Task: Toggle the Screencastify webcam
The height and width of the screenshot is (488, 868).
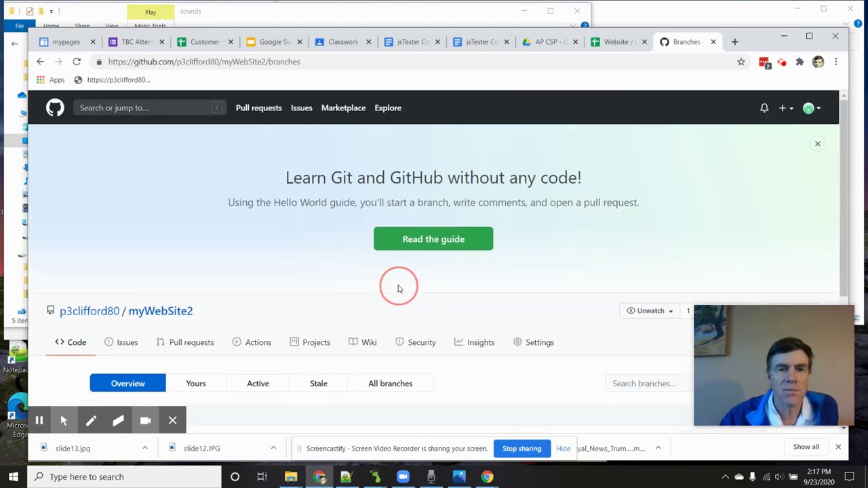Action: (x=145, y=421)
